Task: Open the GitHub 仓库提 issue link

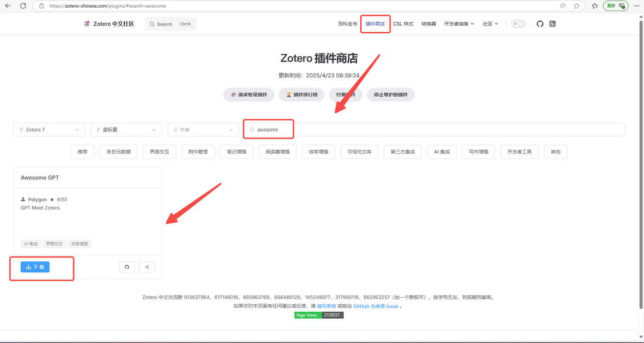Action: [x=376, y=306]
